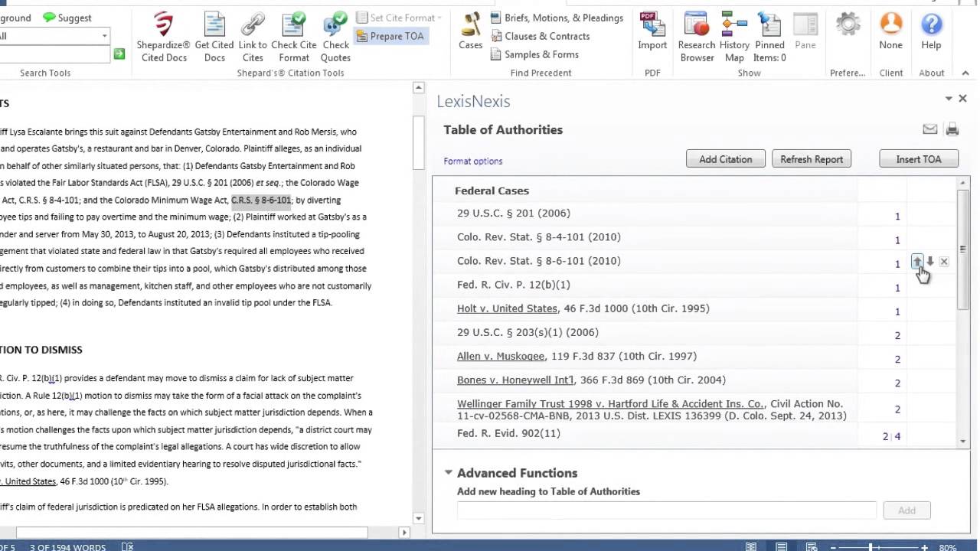Email the Table of Authorities

tap(929, 129)
